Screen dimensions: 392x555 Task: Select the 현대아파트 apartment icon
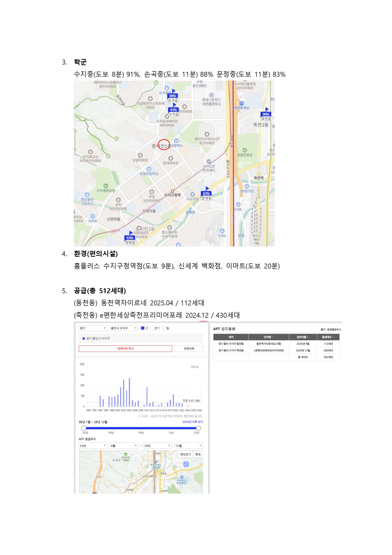171,158
